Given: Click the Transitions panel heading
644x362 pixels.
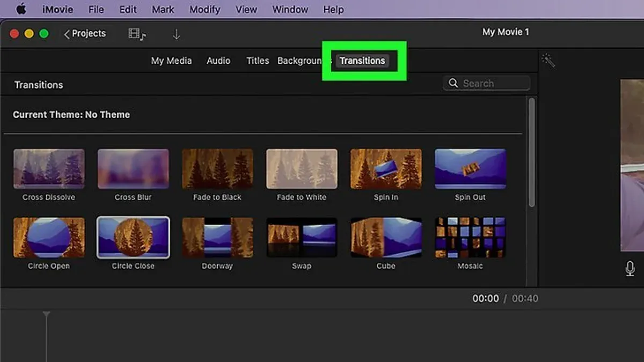Looking at the screenshot, I should click(39, 85).
